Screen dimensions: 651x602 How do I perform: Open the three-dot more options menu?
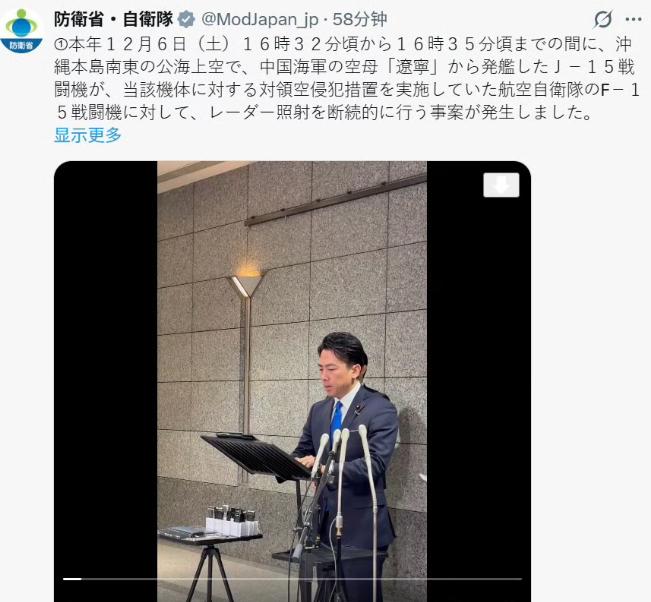pos(633,20)
